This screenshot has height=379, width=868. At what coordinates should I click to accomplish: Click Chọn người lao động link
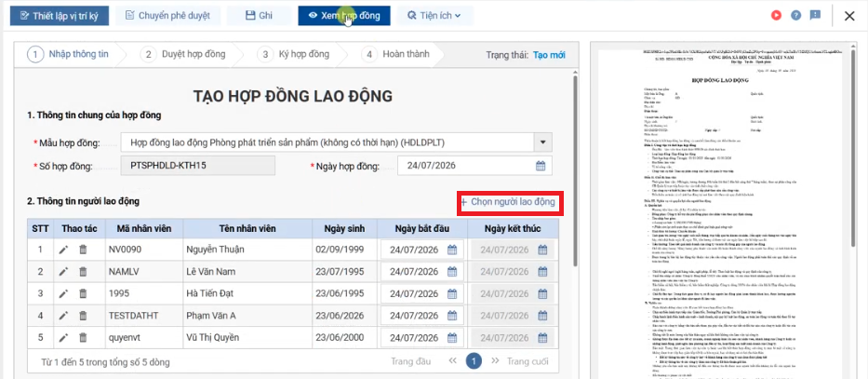508,202
